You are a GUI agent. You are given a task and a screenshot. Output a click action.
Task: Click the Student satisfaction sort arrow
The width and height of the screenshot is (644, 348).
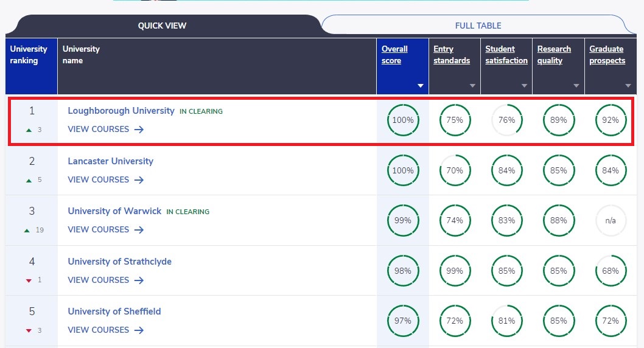[524, 86]
